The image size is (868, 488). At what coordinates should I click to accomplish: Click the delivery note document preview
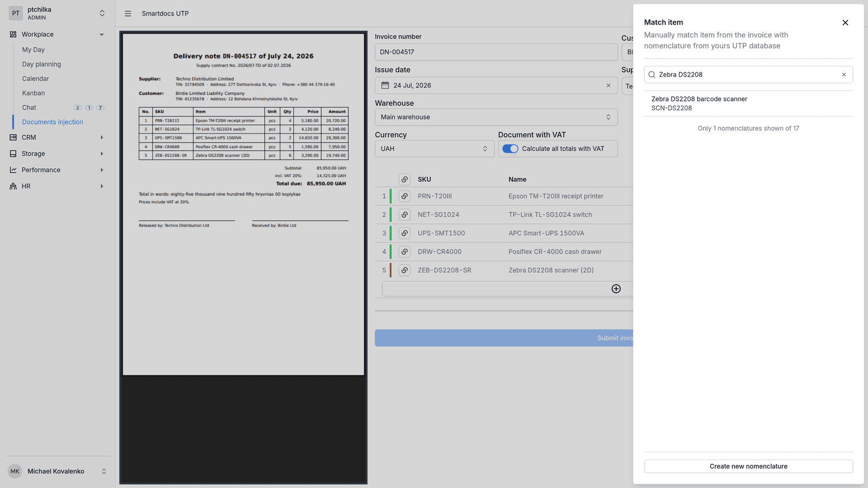click(x=244, y=204)
